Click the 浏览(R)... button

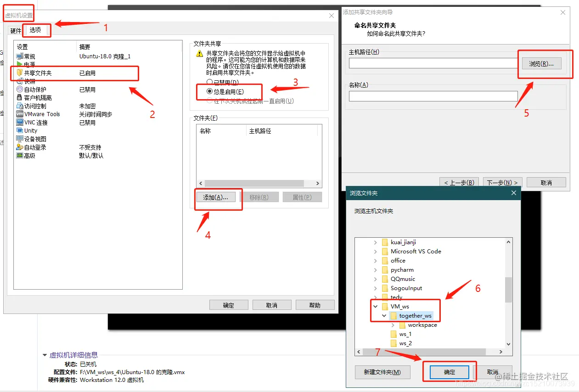click(x=541, y=64)
